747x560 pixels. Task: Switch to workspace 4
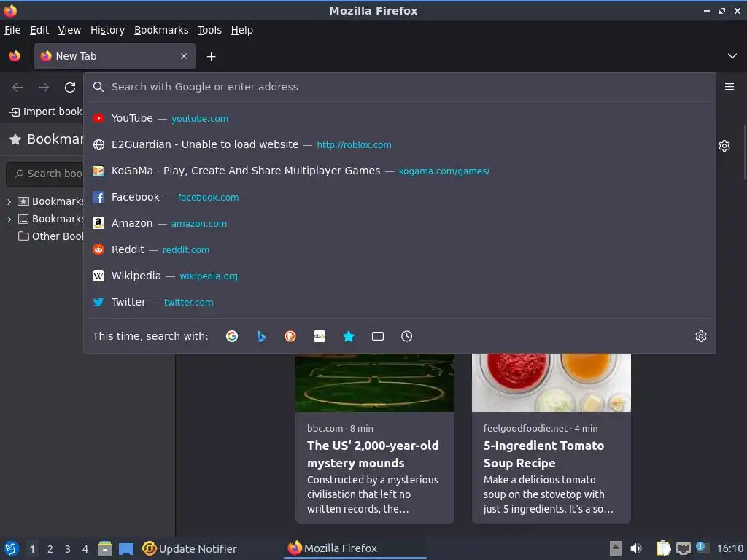pyautogui.click(x=85, y=549)
